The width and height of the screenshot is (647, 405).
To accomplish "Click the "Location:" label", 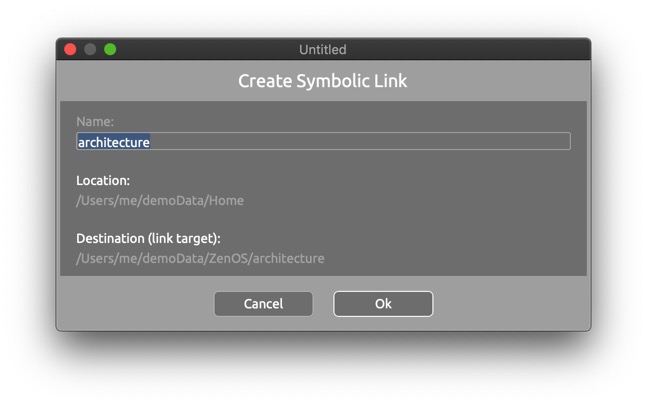I will click(103, 181).
